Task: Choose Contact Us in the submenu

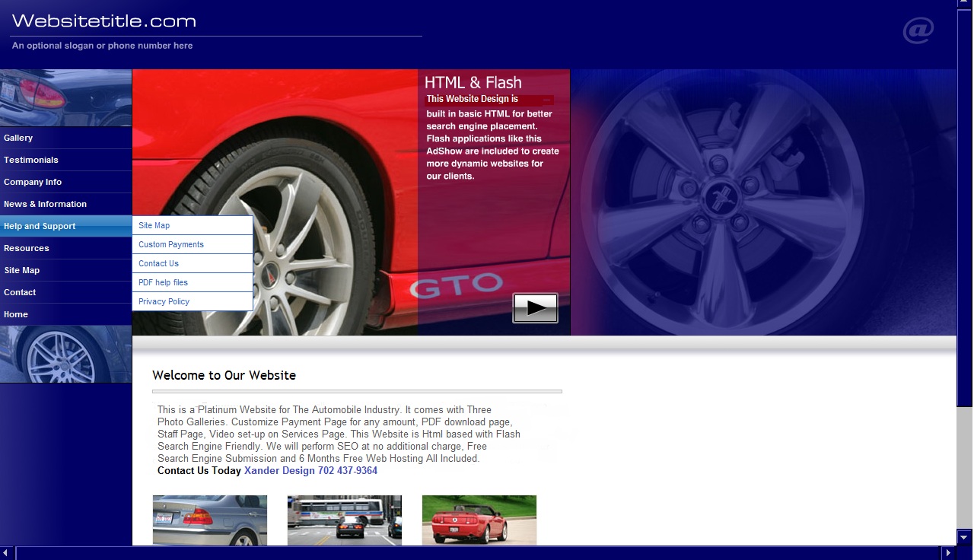Action: (193, 263)
